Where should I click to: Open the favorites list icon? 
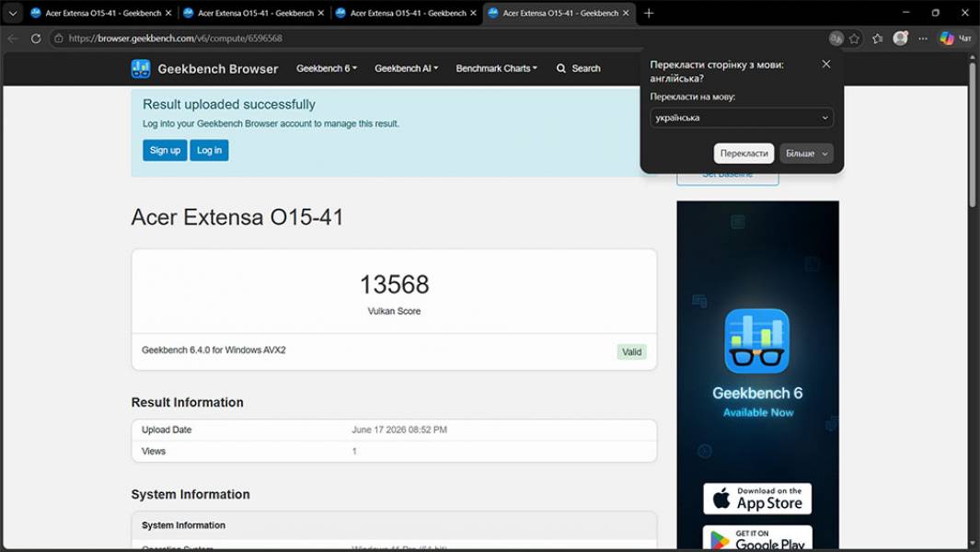(878, 39)
